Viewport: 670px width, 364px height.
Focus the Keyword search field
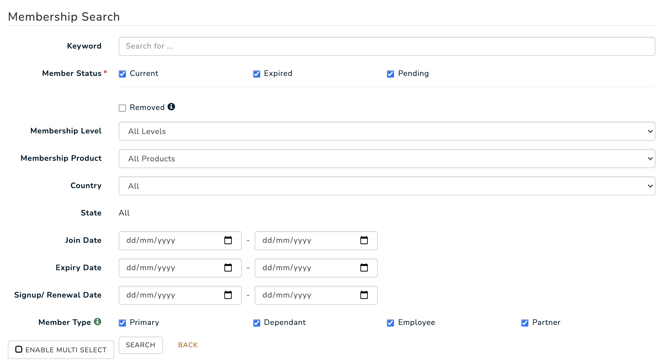point(387,46)
